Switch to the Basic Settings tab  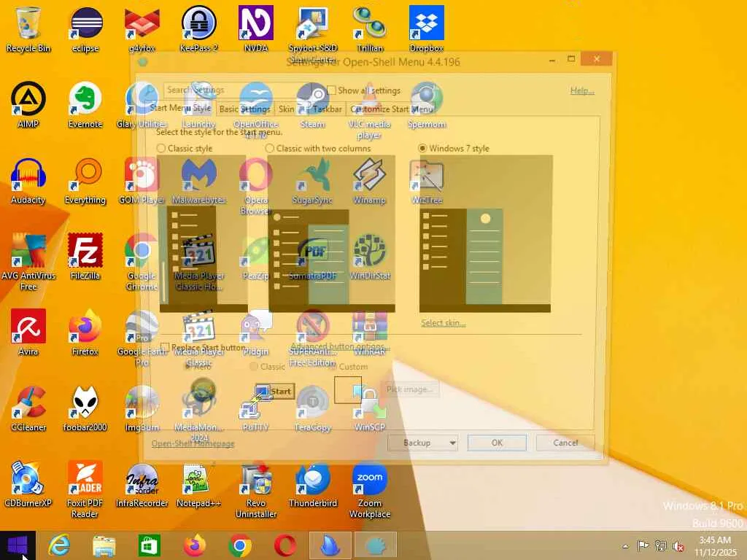[x=245, y=109]
